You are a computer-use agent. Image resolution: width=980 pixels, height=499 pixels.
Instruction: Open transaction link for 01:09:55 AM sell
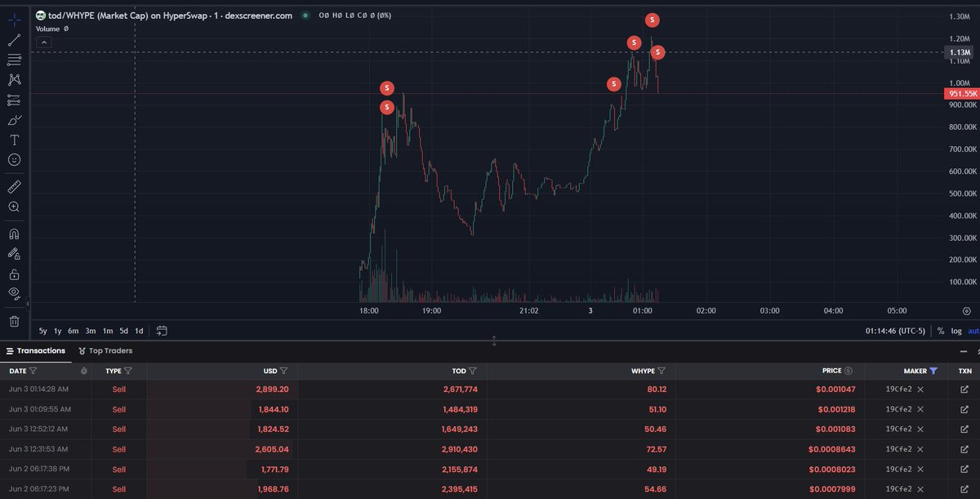pyautogui.click(x=964, y=409)
